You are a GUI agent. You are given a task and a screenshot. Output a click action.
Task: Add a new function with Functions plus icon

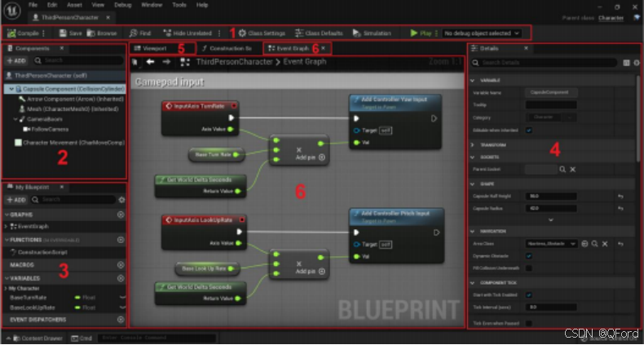click(x=121, y=240)
